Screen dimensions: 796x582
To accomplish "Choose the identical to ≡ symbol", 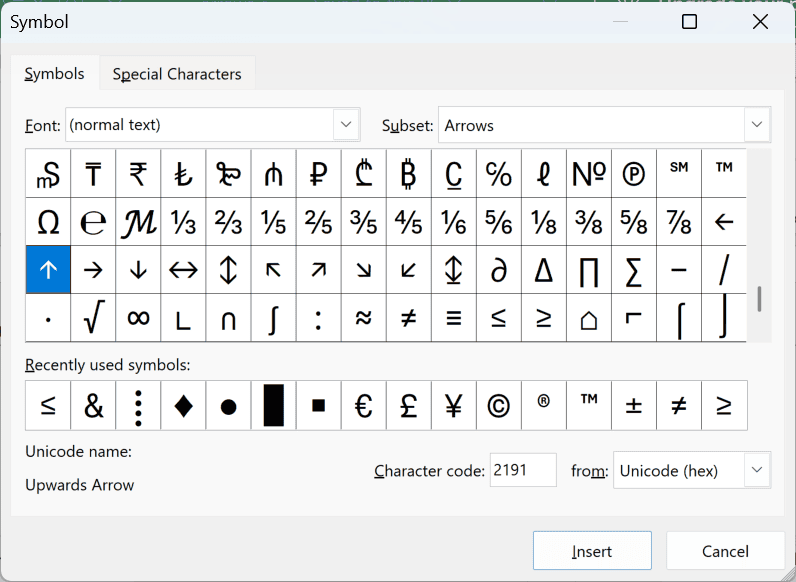I will [x=453, y=317].
